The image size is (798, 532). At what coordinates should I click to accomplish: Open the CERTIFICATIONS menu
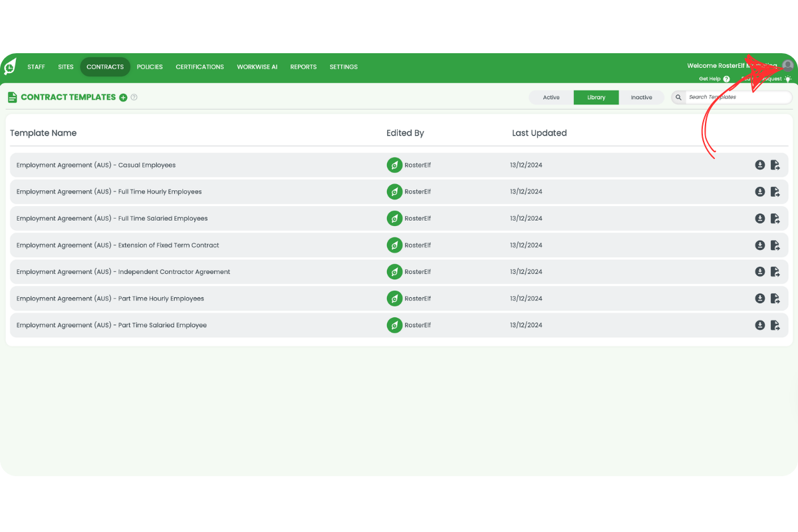click(x=199, y=67)
